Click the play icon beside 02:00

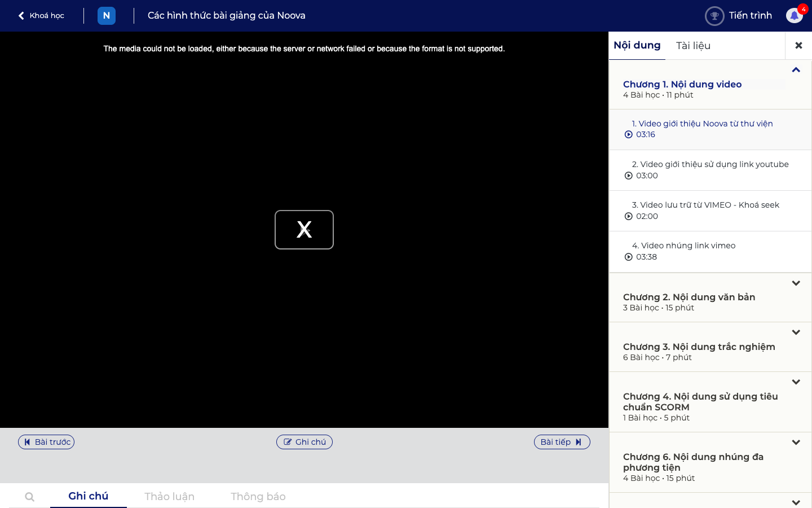click(x=629, y=216)
